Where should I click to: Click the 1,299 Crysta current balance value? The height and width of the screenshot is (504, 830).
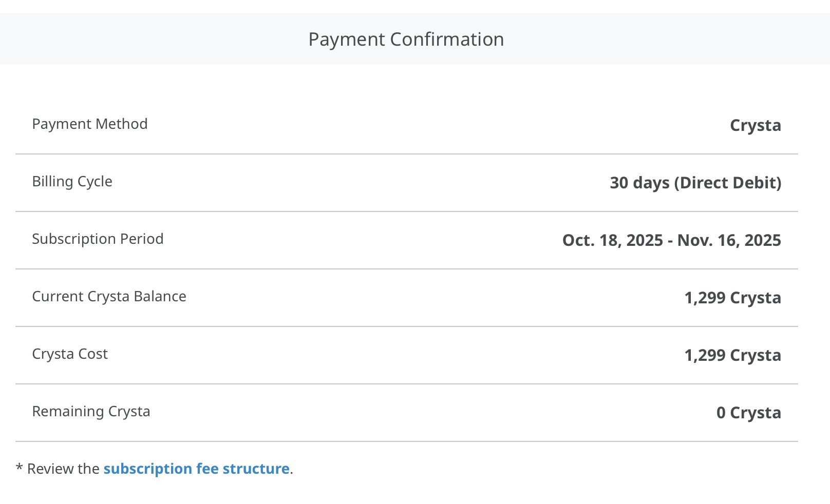[x=732, y=298]
